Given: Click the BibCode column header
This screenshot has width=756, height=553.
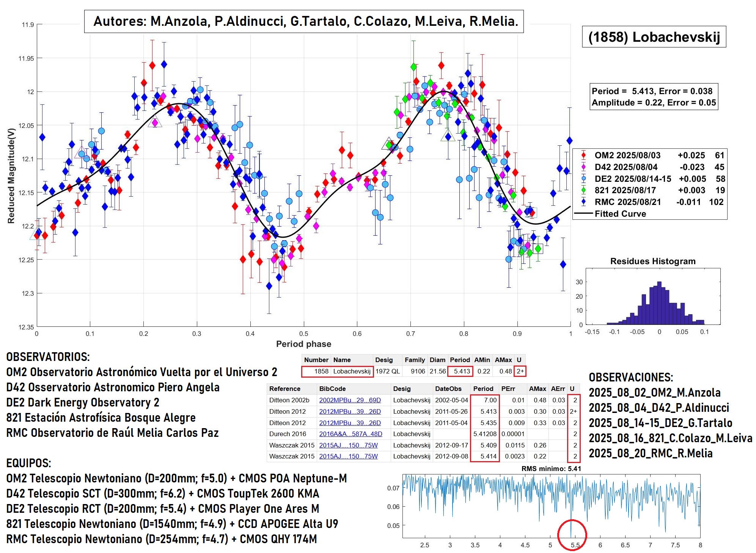Looking at the screenshot, I should click(x=332, y=389).
